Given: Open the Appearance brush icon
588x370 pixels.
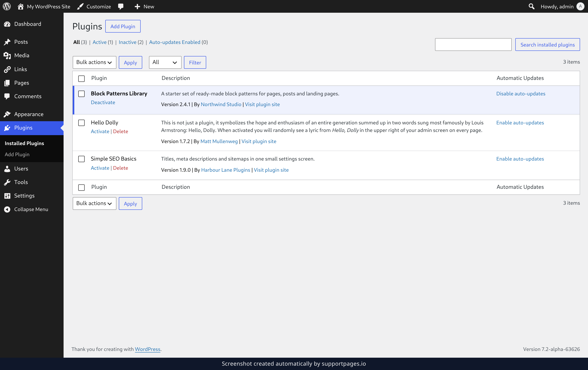Looking at the screenshot, I should tap(7, 114).
